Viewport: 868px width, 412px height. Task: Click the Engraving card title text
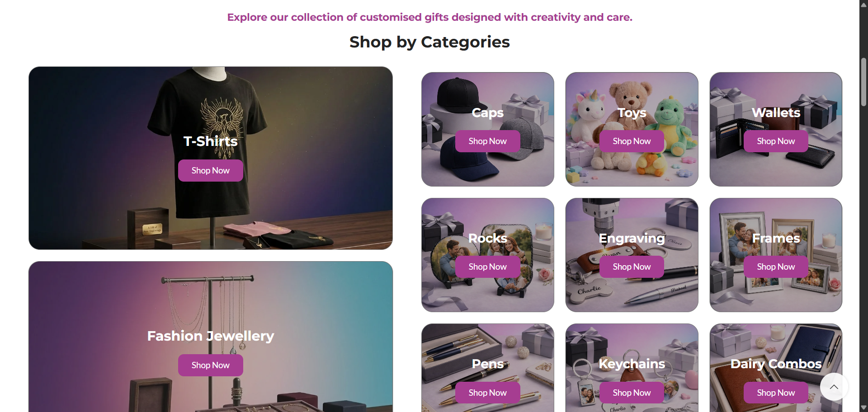[632, 238]
